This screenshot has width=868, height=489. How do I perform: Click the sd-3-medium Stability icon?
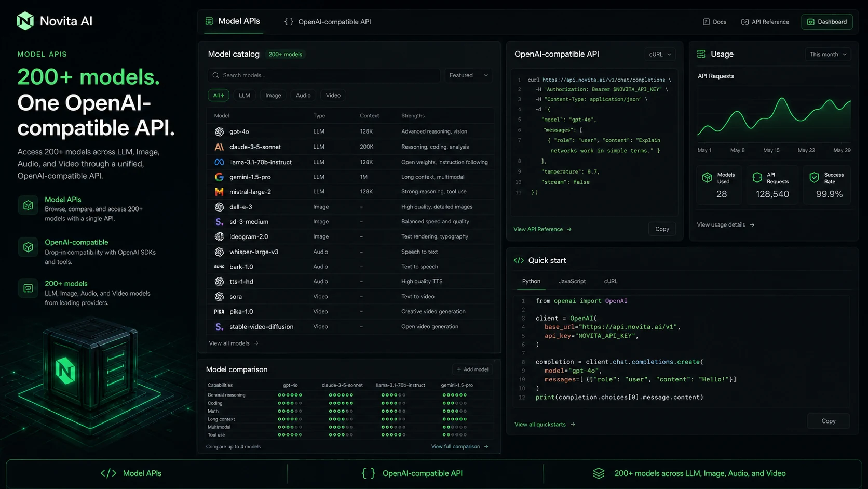pos(219,222)
